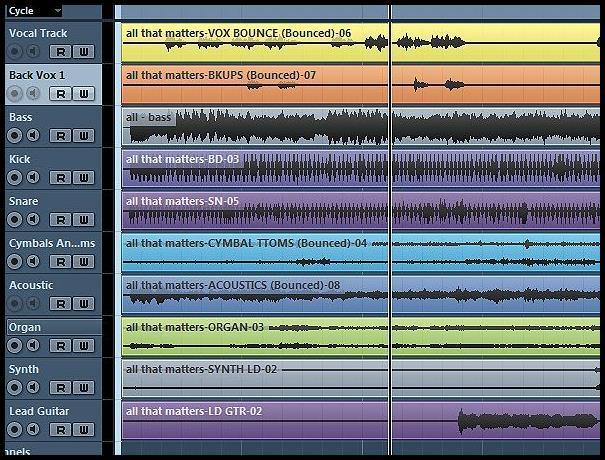Record-enable the Back Vox 1 track
This screenshot has width=605, height=460.
pos(15,93)
